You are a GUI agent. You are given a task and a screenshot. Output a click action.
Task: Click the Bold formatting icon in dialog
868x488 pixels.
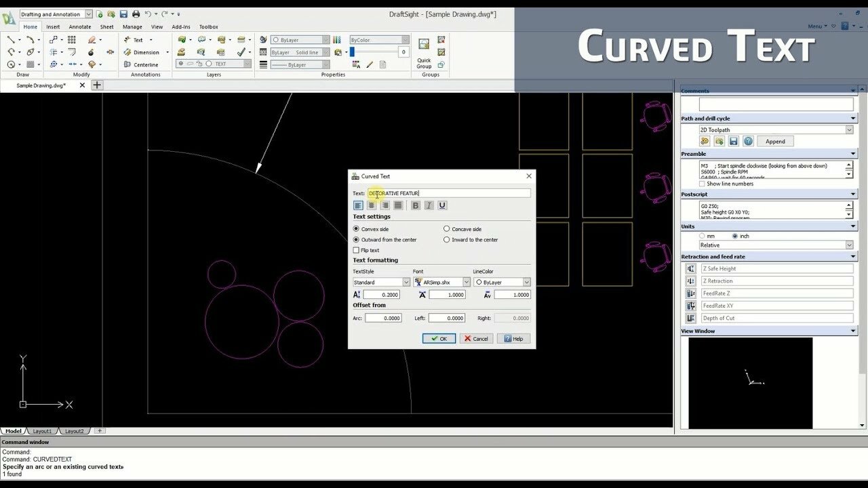point(416,205)
